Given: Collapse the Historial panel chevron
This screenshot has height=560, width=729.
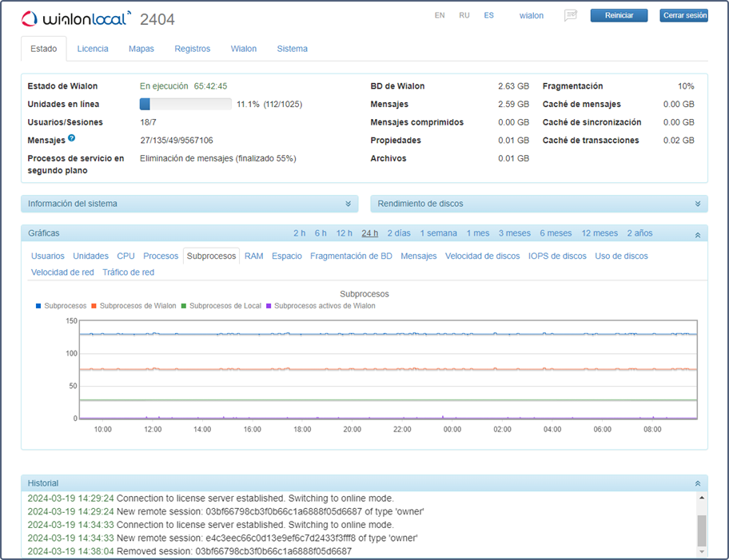Looking at the screenshot, I should 697,483.
